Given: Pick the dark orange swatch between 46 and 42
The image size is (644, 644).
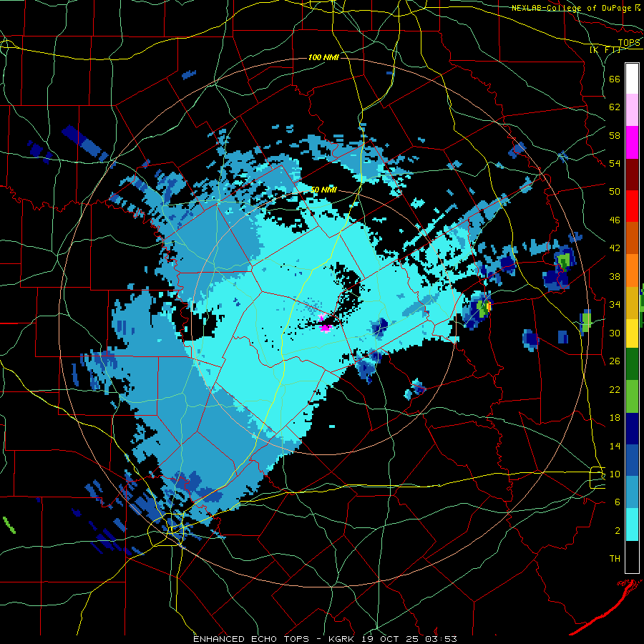Looking at the screenshot, I should 632,238.
